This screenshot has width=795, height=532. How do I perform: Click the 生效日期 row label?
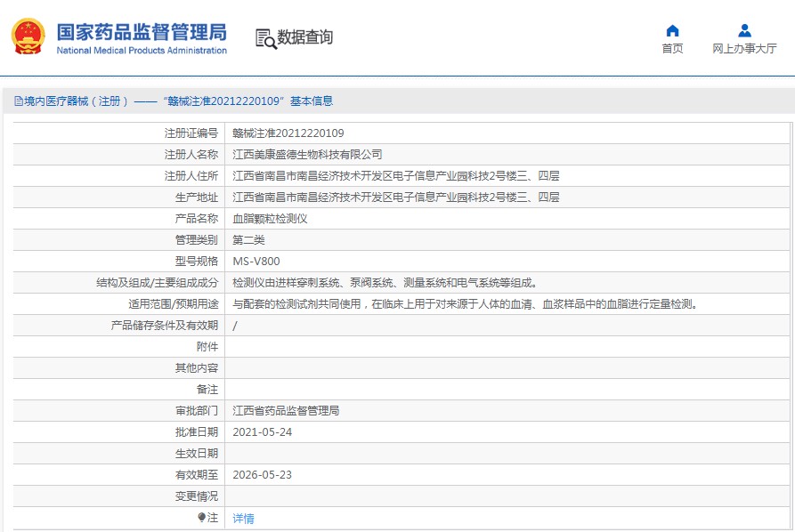197,454
